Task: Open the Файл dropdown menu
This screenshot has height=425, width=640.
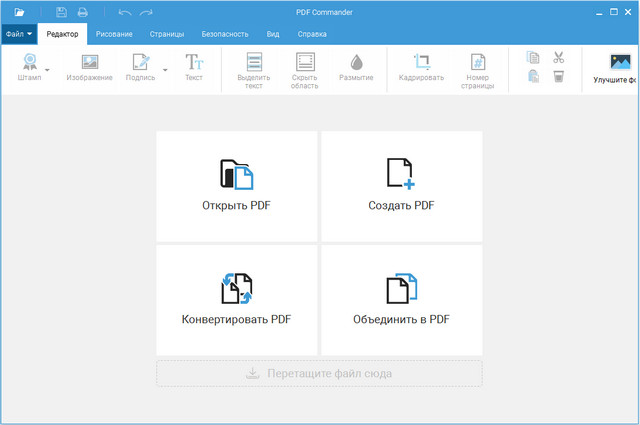Action: [x=19, y=33]
